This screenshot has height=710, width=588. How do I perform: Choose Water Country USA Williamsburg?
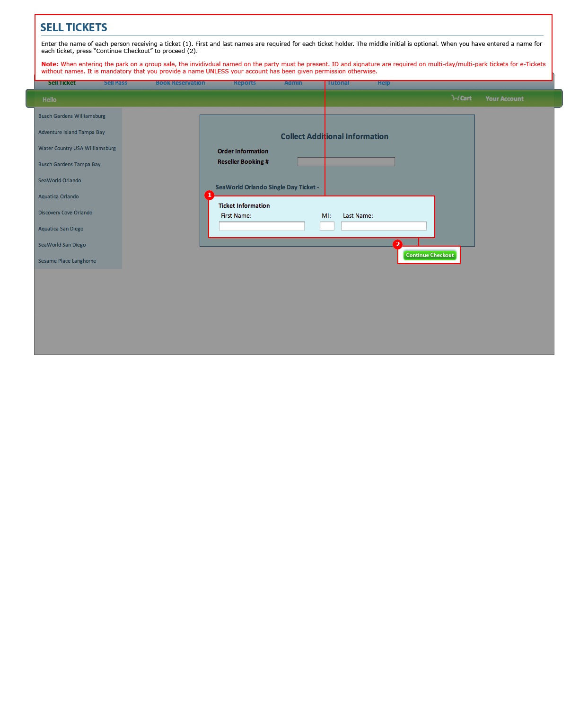(77, 148)
